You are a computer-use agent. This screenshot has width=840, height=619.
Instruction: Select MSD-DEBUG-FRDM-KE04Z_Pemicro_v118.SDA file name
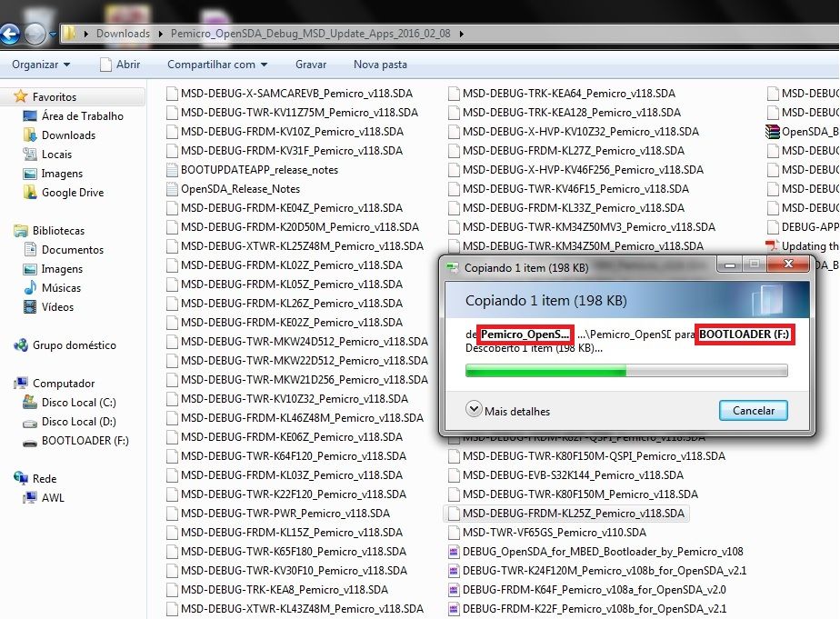[x=292, y=208]
